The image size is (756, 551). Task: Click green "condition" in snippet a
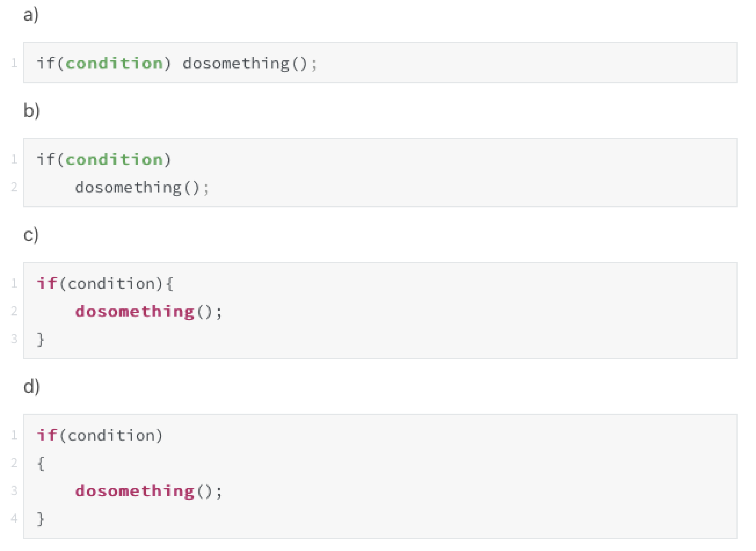pos(114,63)
